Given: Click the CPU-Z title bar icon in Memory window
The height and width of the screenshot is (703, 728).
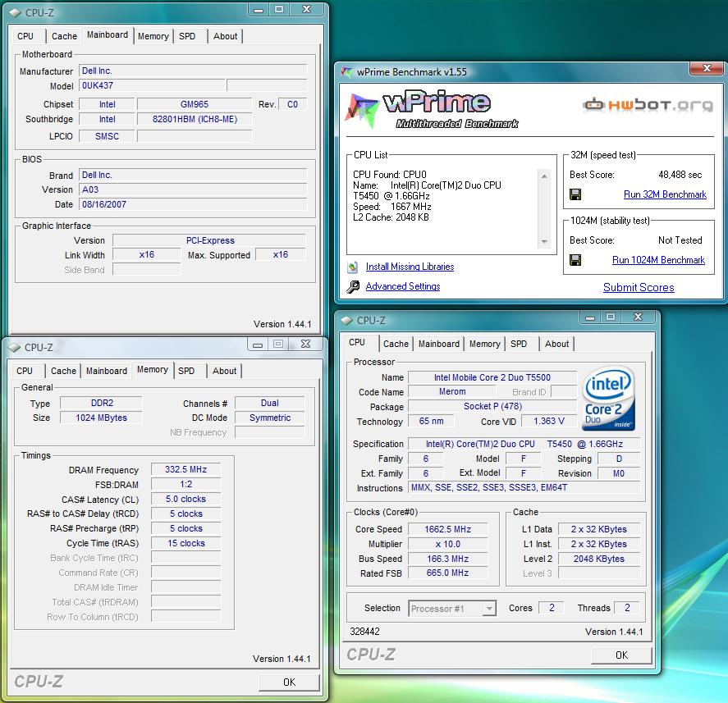Looking at the screenshot, I should coord(14,348).
